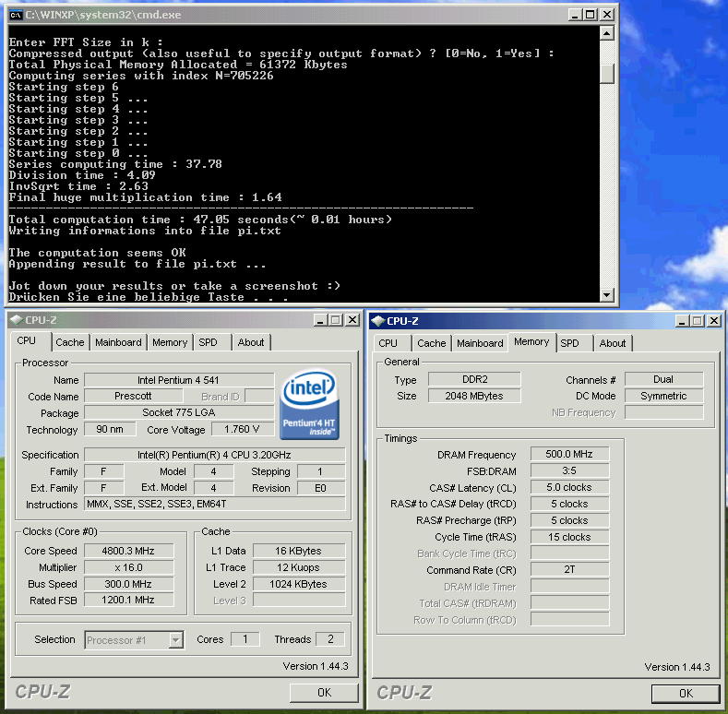
Task: Click up arrow of cmd scrollbar
Action: 607,33
